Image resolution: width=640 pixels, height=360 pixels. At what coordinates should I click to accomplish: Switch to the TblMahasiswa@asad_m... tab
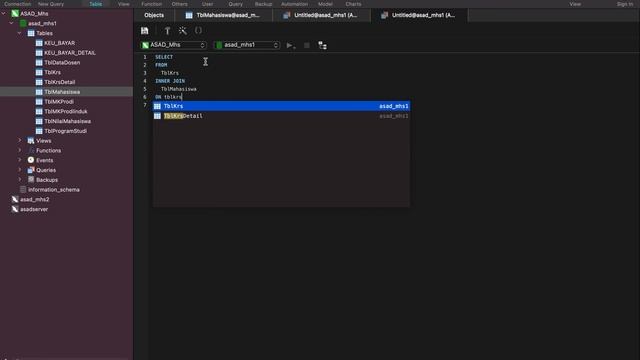(223, 15)
